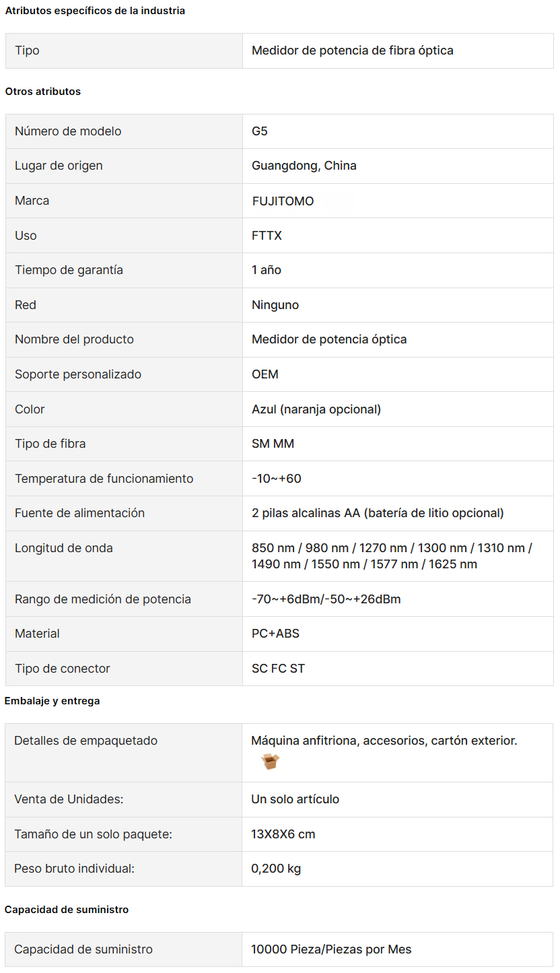Click the FUJITOMO brand value
Viewport: 560px width, 973px height.
pos(283,201)
